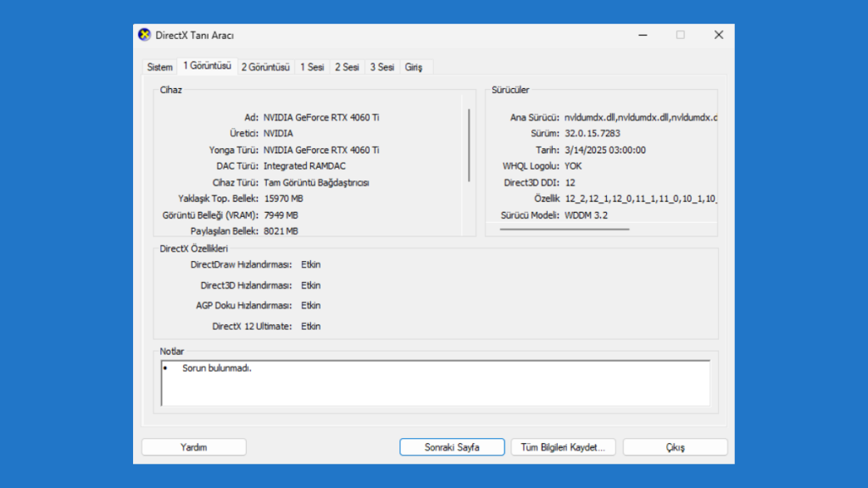
Task: Click the Sorun bulunmadı note
Action: pyautogui.click(x=216, y=368)
